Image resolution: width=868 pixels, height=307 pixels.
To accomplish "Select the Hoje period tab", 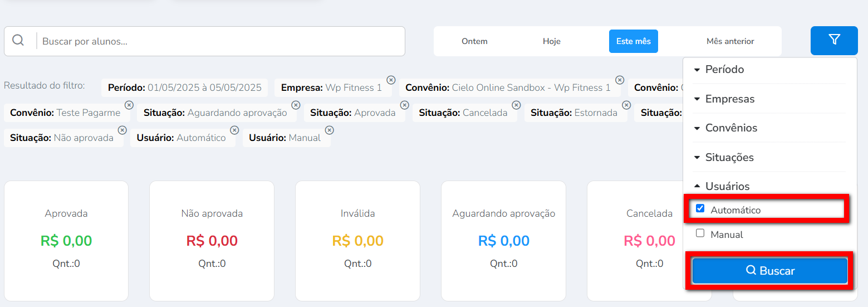I will tap(551, 41).
